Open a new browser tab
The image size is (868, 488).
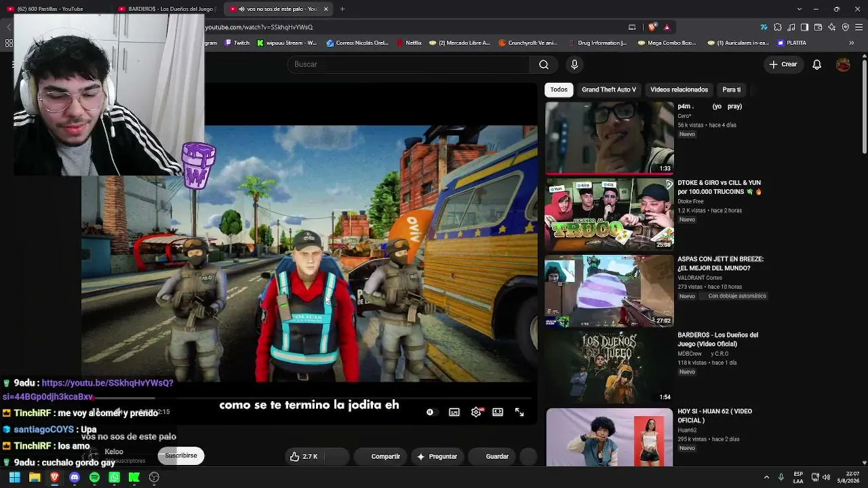[x=342, y=9]
